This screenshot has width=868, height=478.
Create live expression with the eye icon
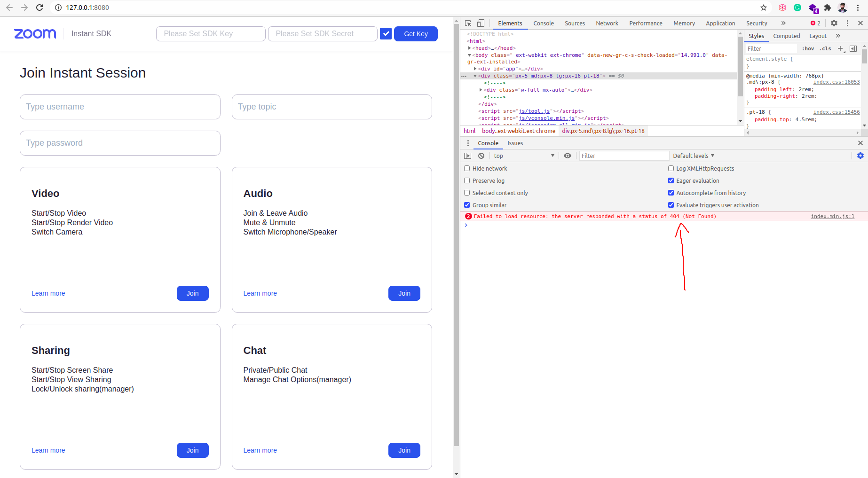568,156
